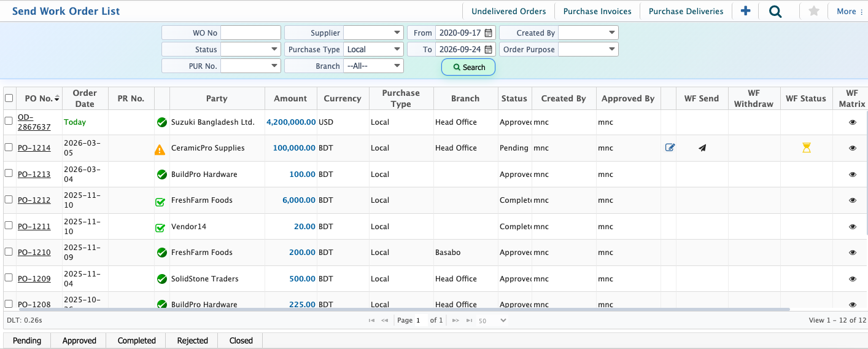Screen dimensions: 868x349
Task: Click the green Search button
Action: [468, 67]
